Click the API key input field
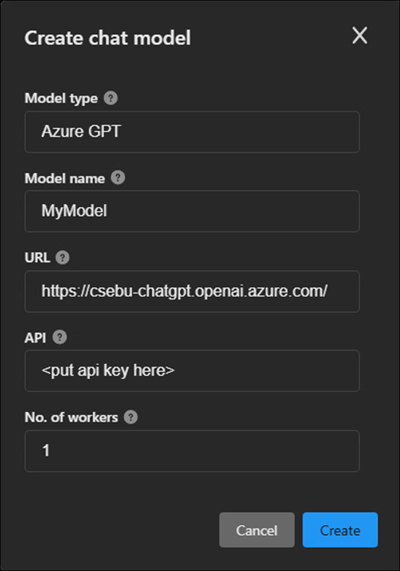The width and height of the screenshot is (400, 571). (192, 371)
